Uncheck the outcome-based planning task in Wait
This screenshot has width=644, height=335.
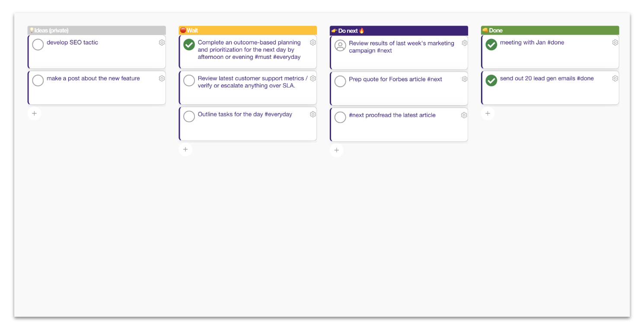coord(189,45)
